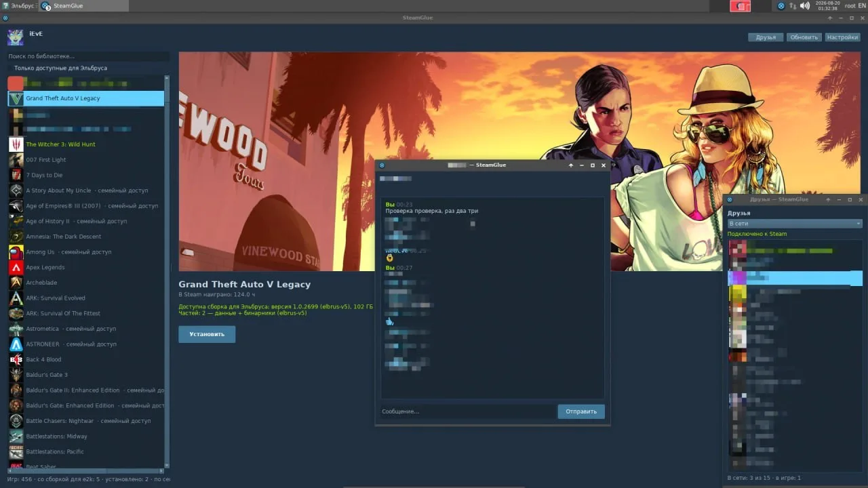Click the red pager widget in top panel
The height and width of the screenshot is (488, 868).
(x=740, y=6)
